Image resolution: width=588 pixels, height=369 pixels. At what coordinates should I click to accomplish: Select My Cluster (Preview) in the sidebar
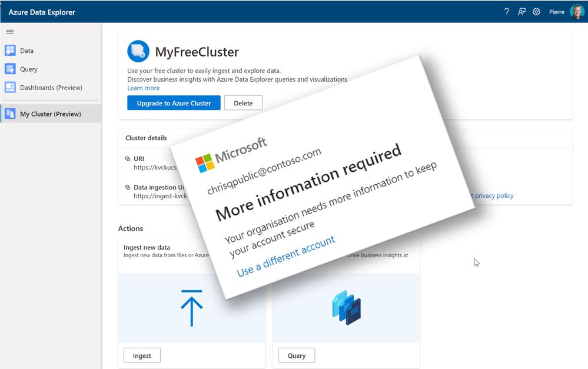(51, 114)
